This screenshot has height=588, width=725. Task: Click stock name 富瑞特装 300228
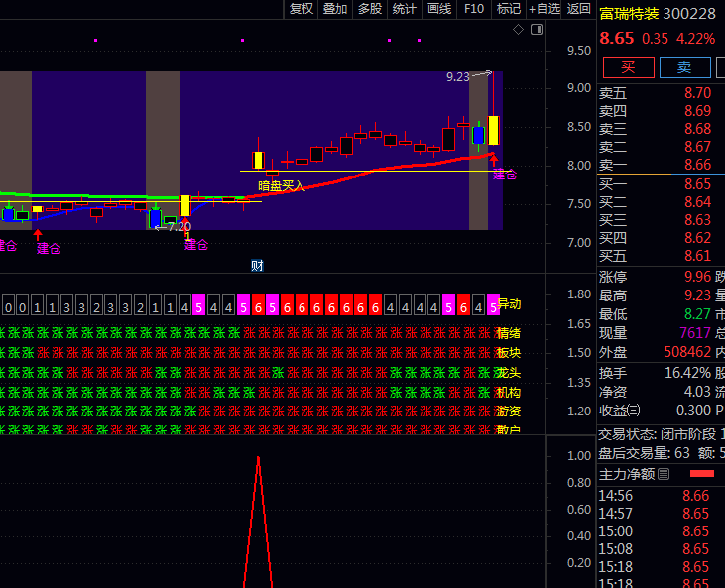pyautogui.click(x=657, y=14)
